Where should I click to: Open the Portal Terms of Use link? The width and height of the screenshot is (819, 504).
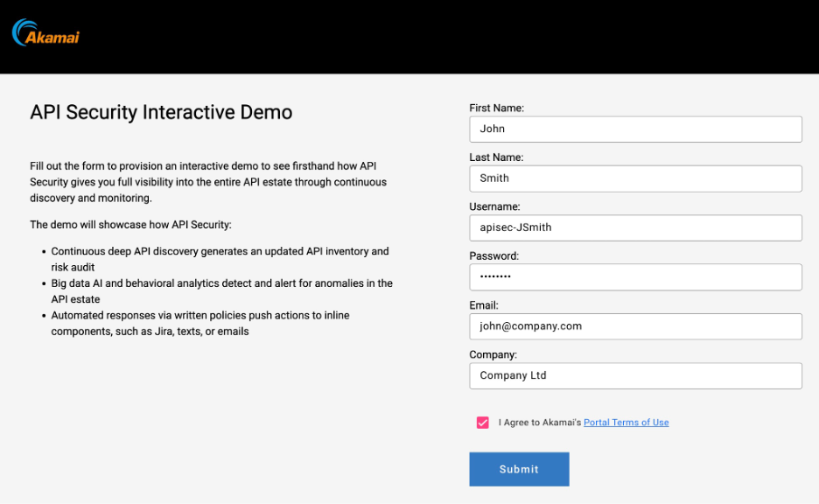(626, 423)
